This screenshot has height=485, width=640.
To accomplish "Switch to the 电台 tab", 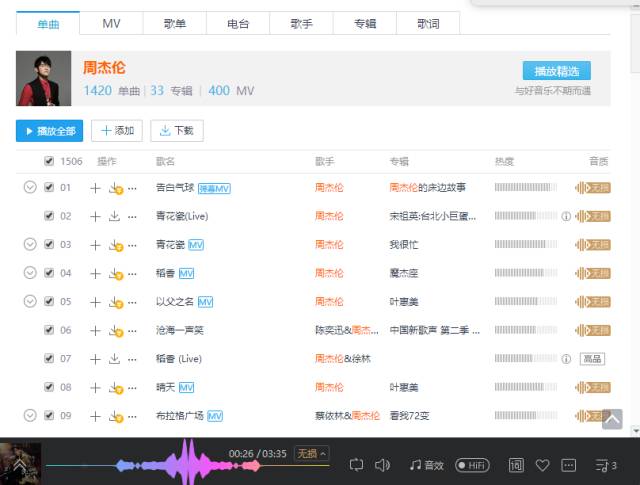I will pyautogui.click(x=238, y=24).
